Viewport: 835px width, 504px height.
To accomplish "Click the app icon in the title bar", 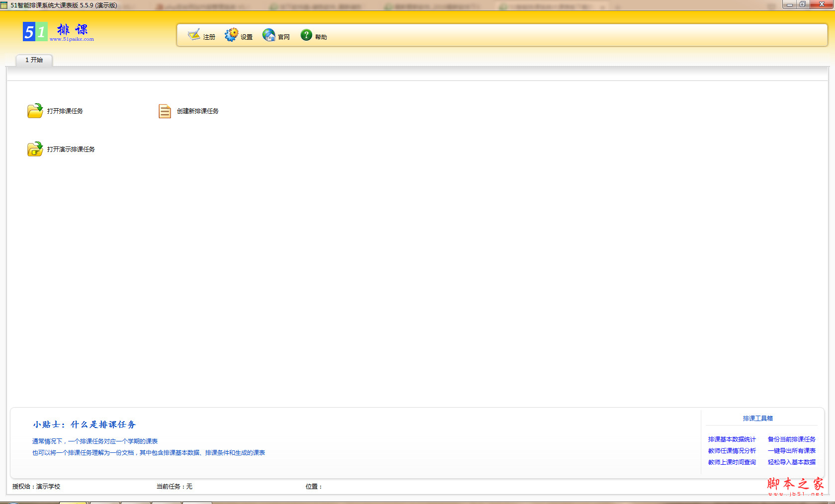I will coord(4,5).
